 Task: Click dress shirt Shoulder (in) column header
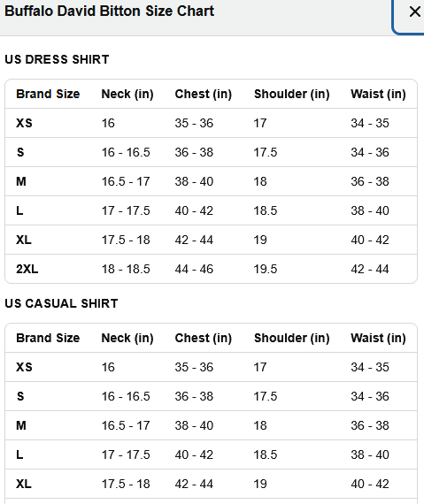pos(292,94)
